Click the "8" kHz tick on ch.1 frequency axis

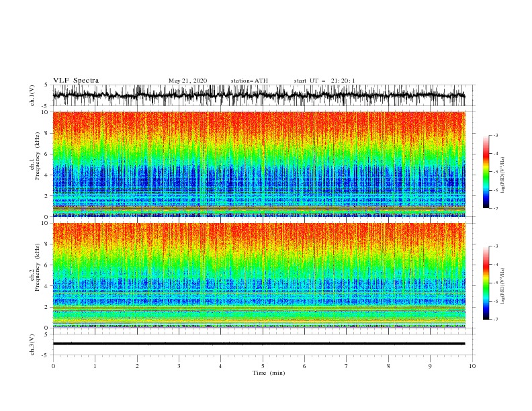pyautogui.click(x=46, y=133)
